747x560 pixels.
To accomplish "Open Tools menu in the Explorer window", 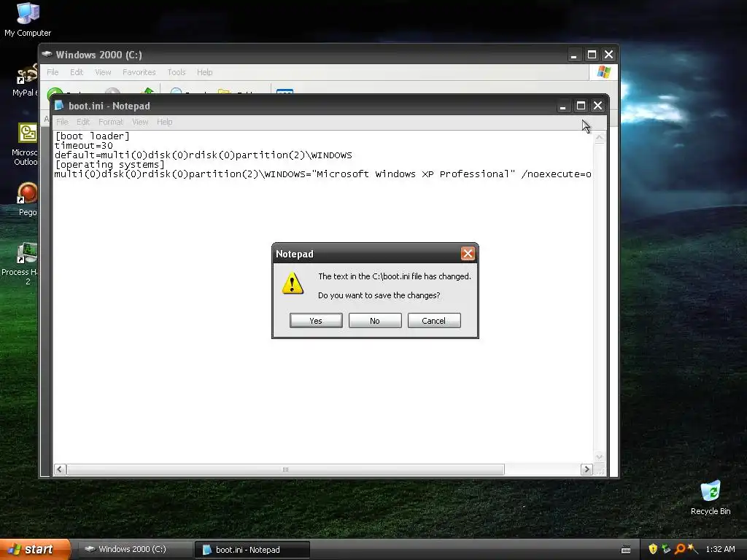I will pos(177,72).
